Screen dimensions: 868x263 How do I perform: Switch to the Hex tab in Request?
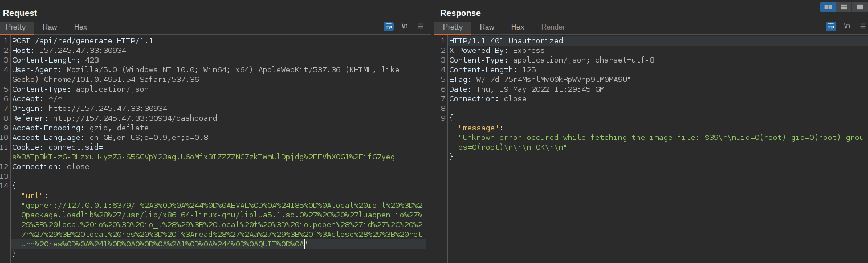click(80, 27)
